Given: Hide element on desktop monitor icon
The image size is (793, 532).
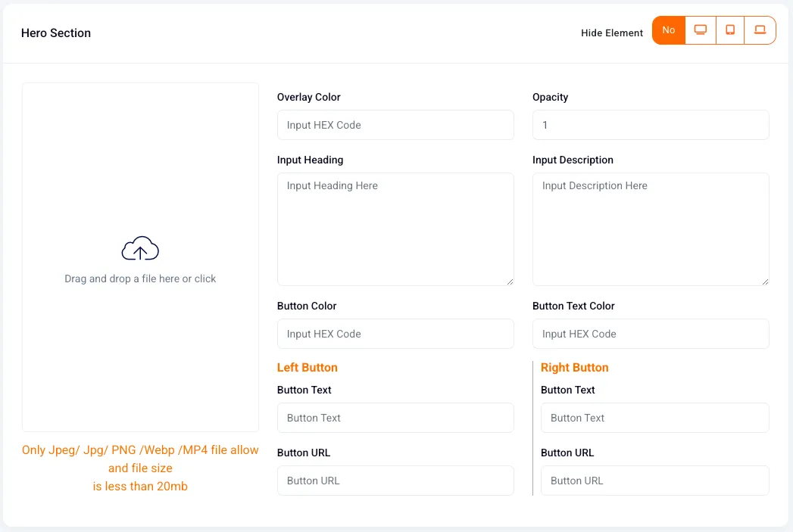Looking at the screenshot, I should tap(701, 30).
